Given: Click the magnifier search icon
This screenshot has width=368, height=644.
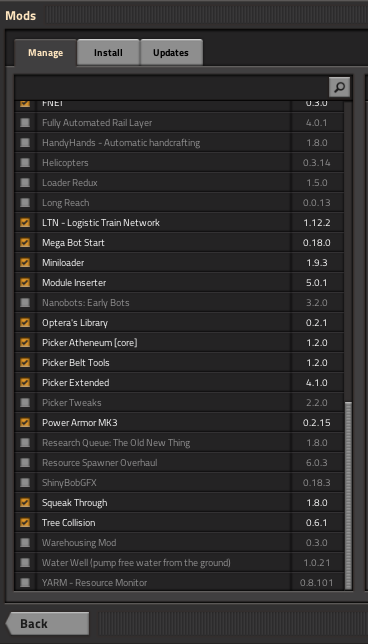Looking at the screenshot, I should [x=339, y=87].
